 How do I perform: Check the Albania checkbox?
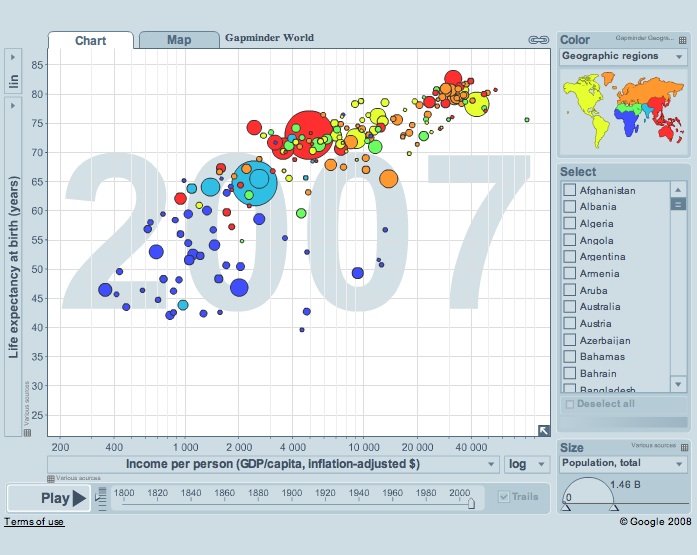[569, 206]
